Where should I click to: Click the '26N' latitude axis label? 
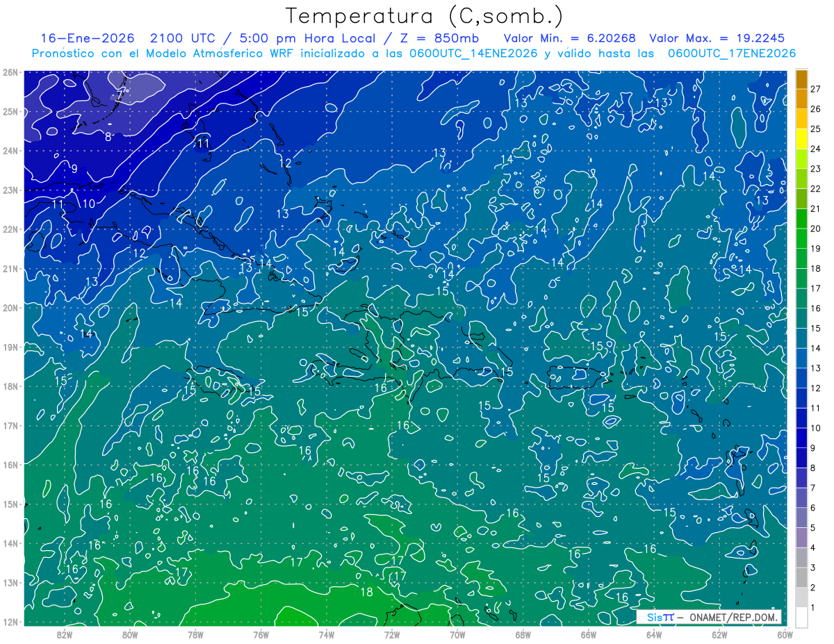10,72
